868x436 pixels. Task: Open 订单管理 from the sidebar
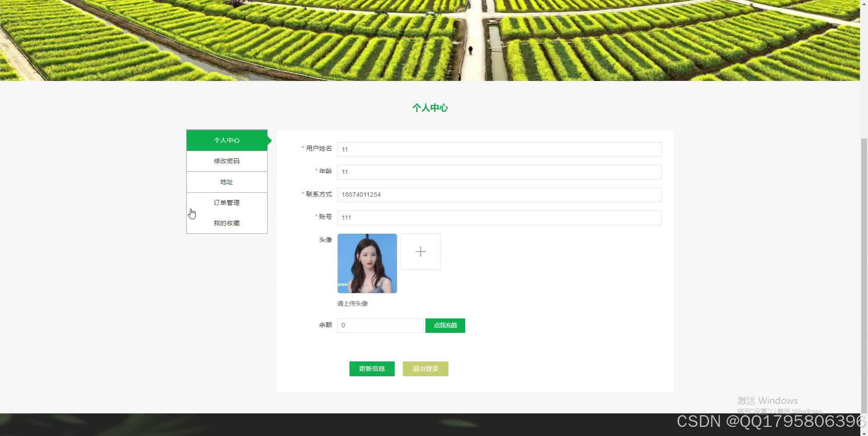coord(226,202)
